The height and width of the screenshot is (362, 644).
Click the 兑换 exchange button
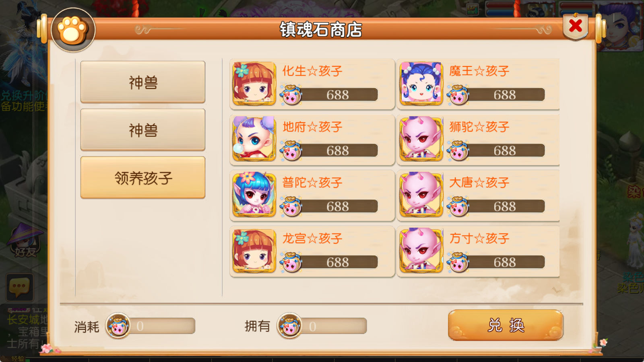[506, 325]
